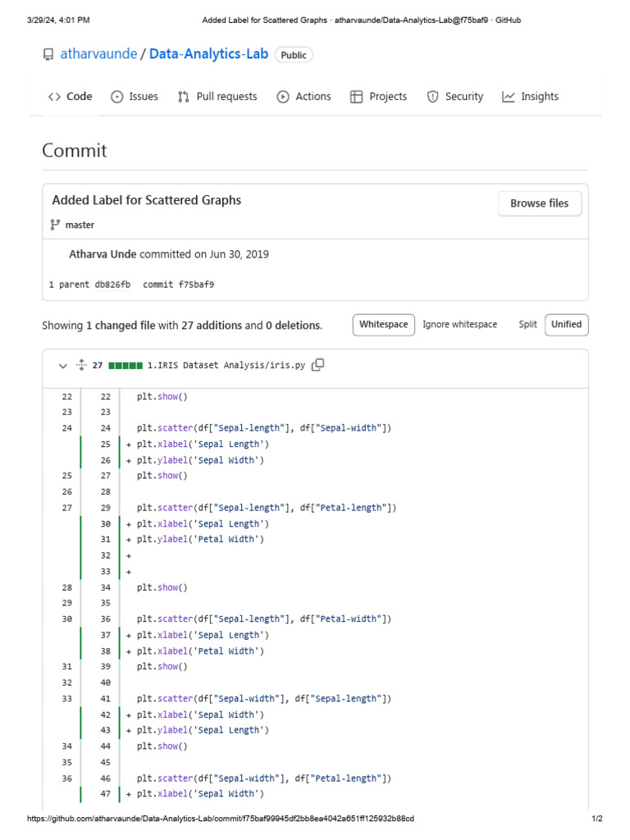
Task: Open the atharvaunde user profile link
Action: pos(98,54)
